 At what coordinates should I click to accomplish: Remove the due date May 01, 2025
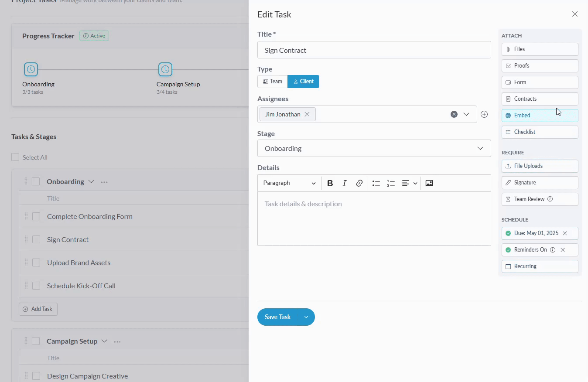coord(565,233)
